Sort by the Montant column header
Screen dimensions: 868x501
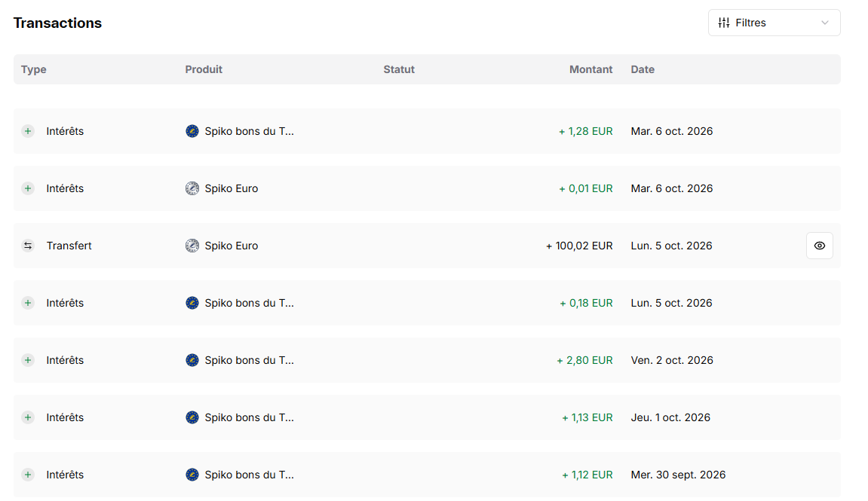590,69
